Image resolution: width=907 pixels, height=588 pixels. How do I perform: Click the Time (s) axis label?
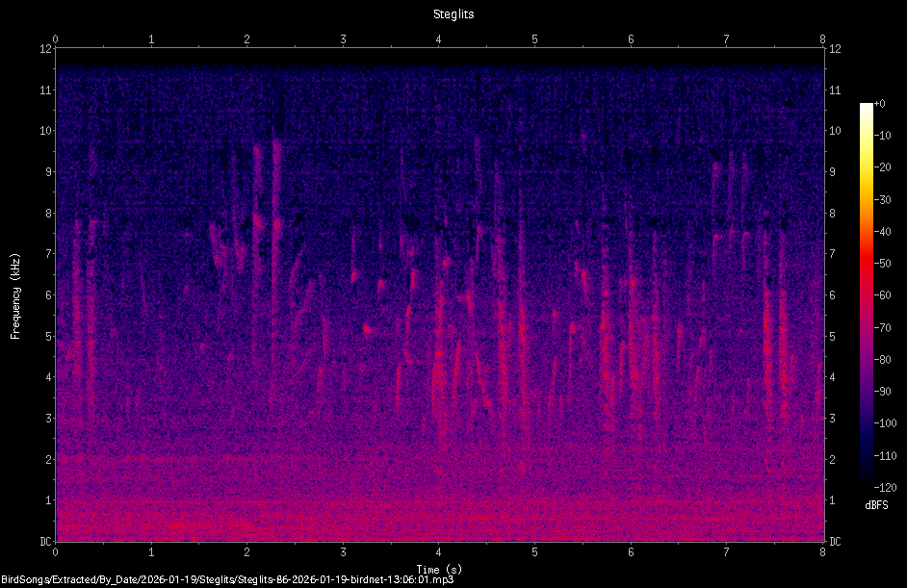439,570
